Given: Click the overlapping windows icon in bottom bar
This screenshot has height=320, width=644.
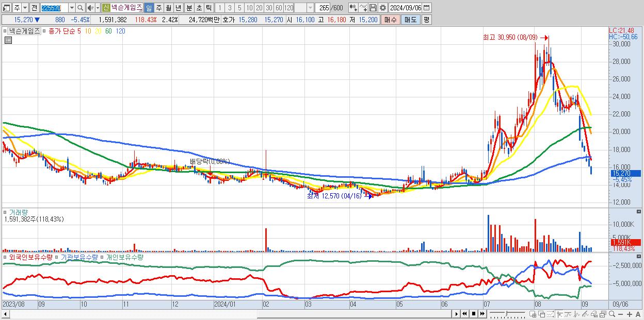Looking at the screenshot, I should 541,314.
